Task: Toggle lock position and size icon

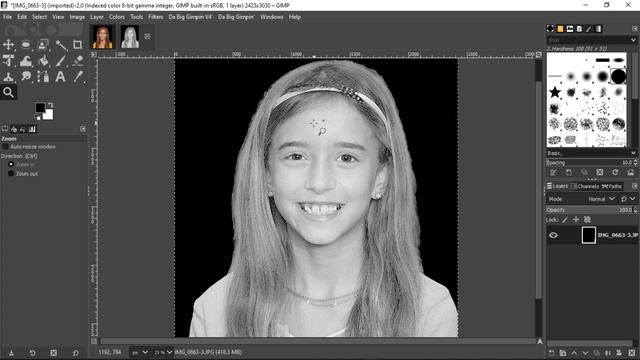Action: pos(576,220)
